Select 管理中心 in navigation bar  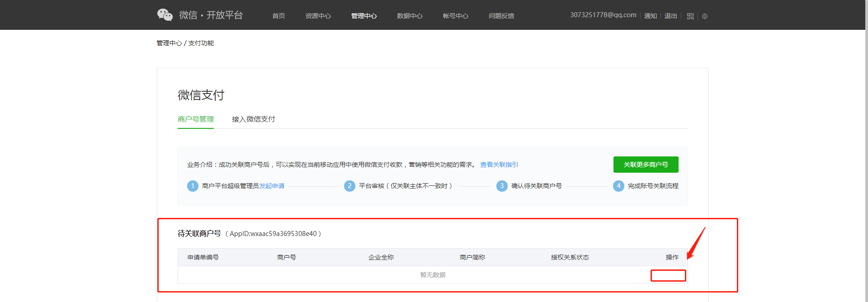point(364,16)
